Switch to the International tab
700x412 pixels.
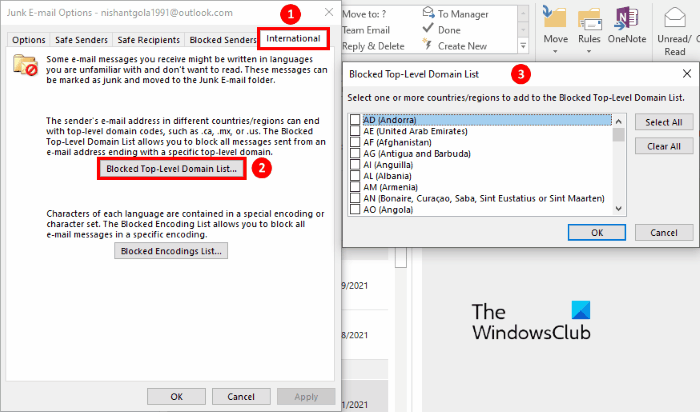click(x=293, y=38)
